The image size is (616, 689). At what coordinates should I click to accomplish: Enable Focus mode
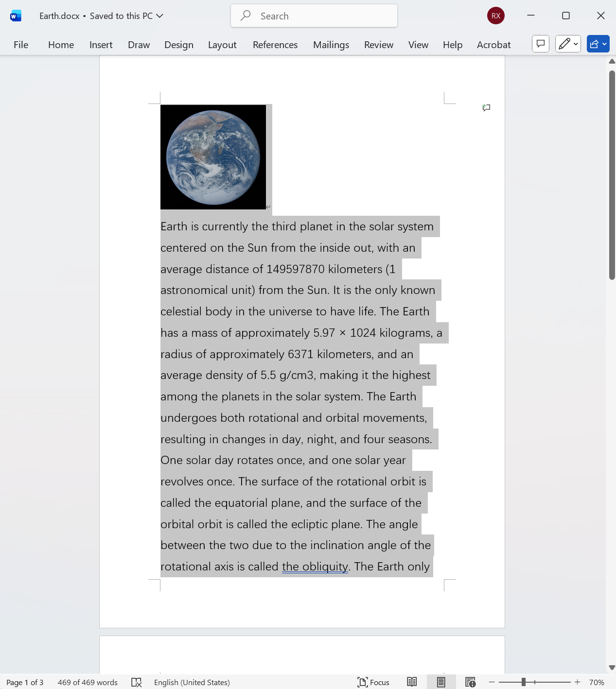373,682
